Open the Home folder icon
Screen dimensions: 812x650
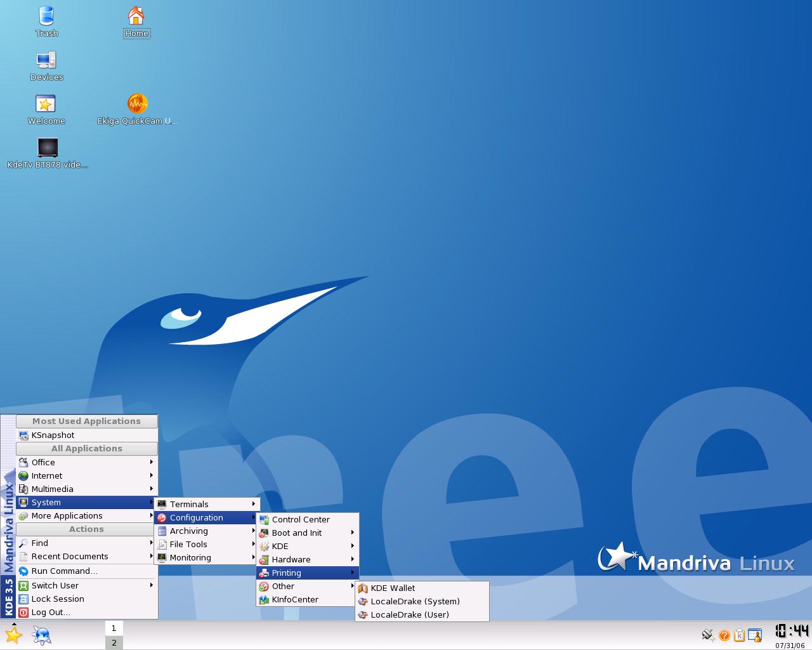[x=136, y=22]
